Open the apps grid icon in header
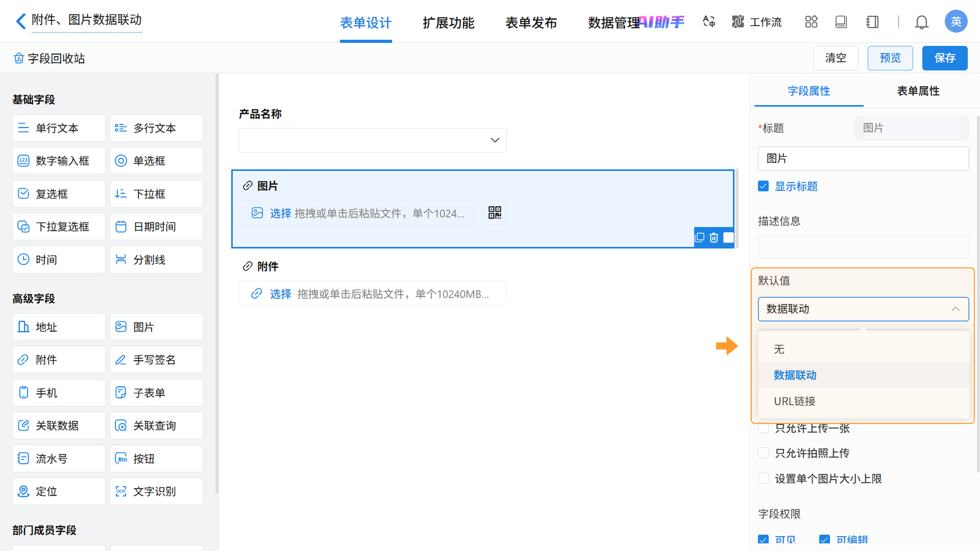The width and height of the screenshot is (980, 551). (x=811, y=22)
